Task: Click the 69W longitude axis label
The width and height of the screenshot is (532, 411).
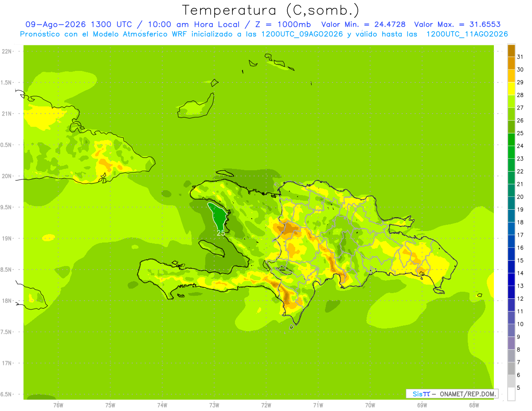Action: point(422,406)
